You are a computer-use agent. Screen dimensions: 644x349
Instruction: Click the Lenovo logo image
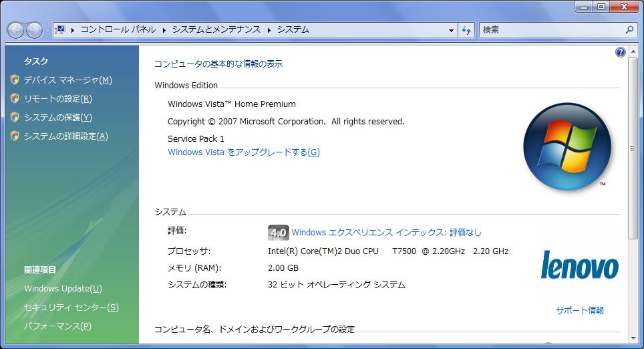pyautogui.click(x=579, y=265)
